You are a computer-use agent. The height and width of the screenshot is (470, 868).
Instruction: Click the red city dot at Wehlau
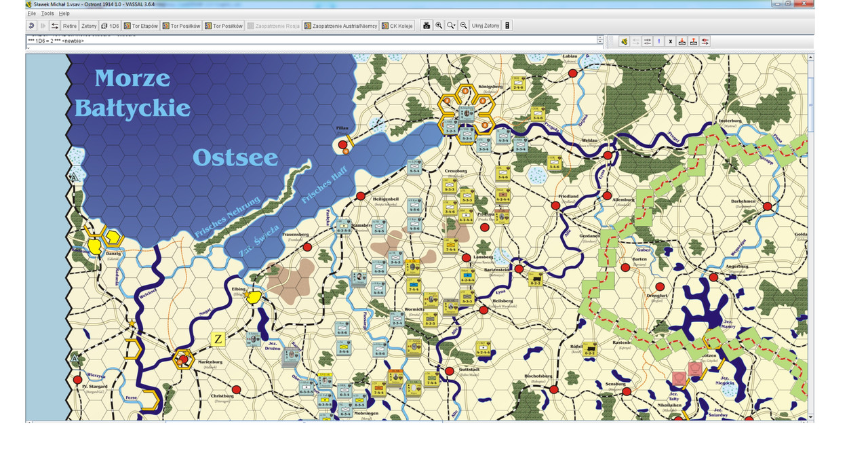[608, 155]
